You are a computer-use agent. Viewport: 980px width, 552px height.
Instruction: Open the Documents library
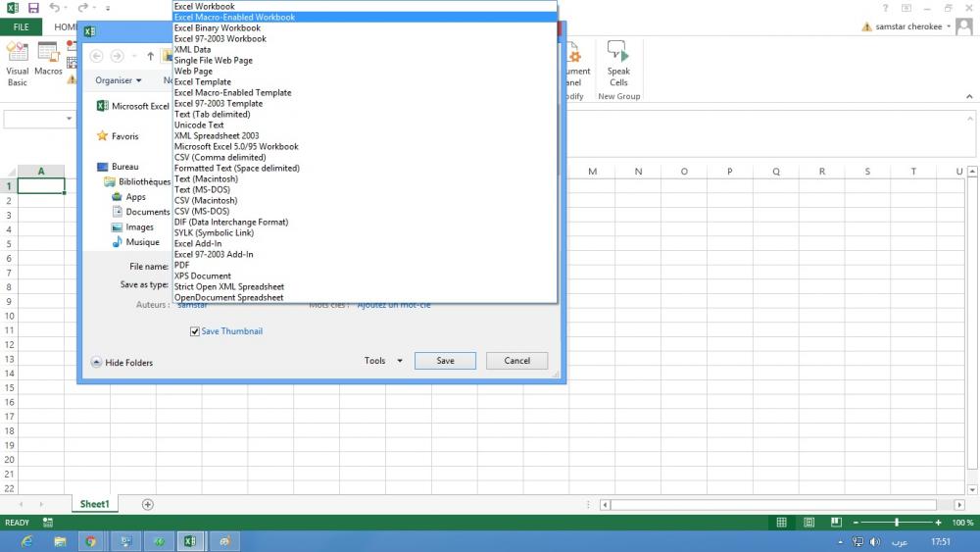click(140, 212)
